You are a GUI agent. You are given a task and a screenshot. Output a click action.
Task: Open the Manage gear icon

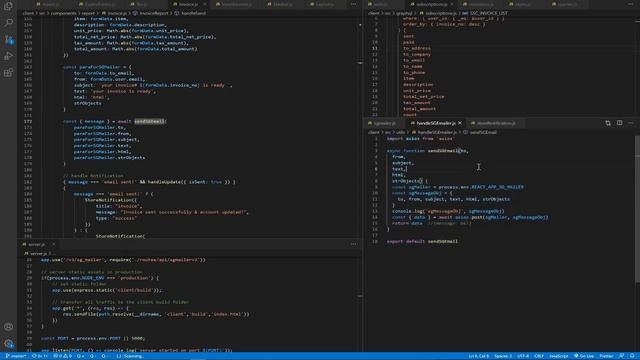[8, 344]
